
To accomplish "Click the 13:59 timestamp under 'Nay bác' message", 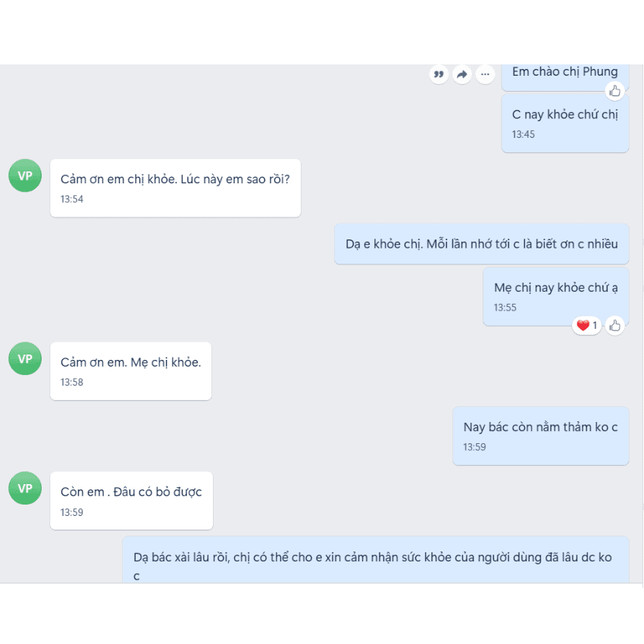I will coord(474,447).
